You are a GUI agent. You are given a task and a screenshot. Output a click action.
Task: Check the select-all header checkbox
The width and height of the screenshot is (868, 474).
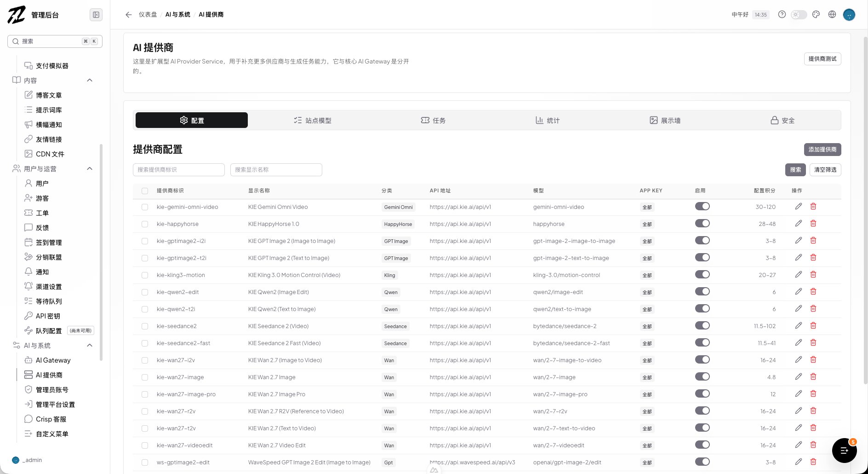click(x=145, y=191)
